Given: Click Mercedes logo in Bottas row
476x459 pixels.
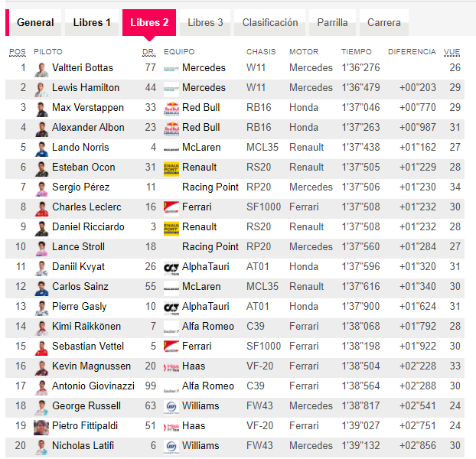Looking at the screenshot, I should tap(171, 70).
